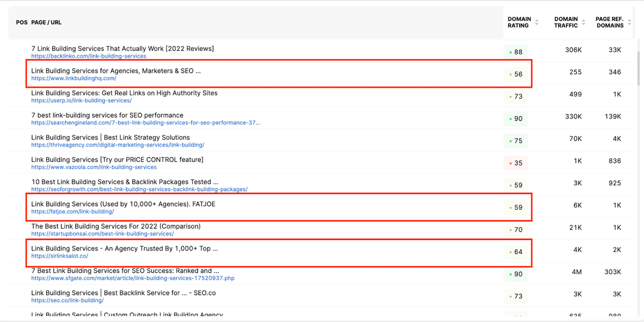
Task: Open backlinko.com link-building-services URL
Action: (x=89, y=56)
